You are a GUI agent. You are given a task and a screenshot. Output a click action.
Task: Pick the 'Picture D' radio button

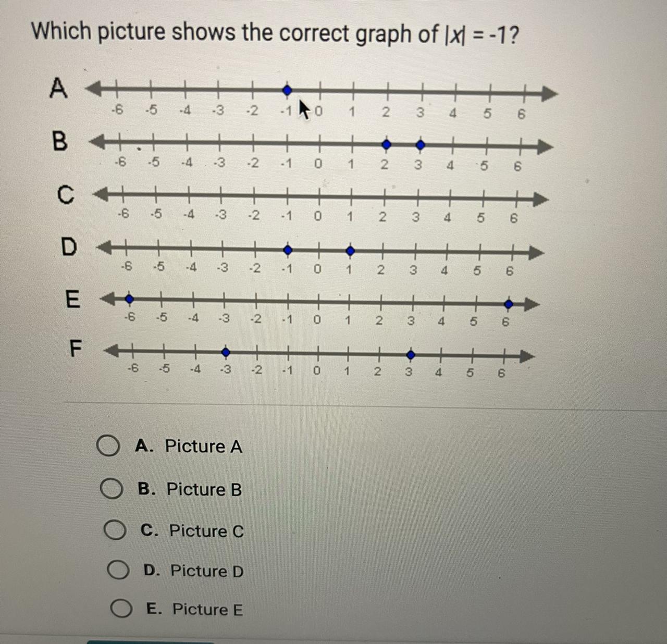[x=118, y=571]
